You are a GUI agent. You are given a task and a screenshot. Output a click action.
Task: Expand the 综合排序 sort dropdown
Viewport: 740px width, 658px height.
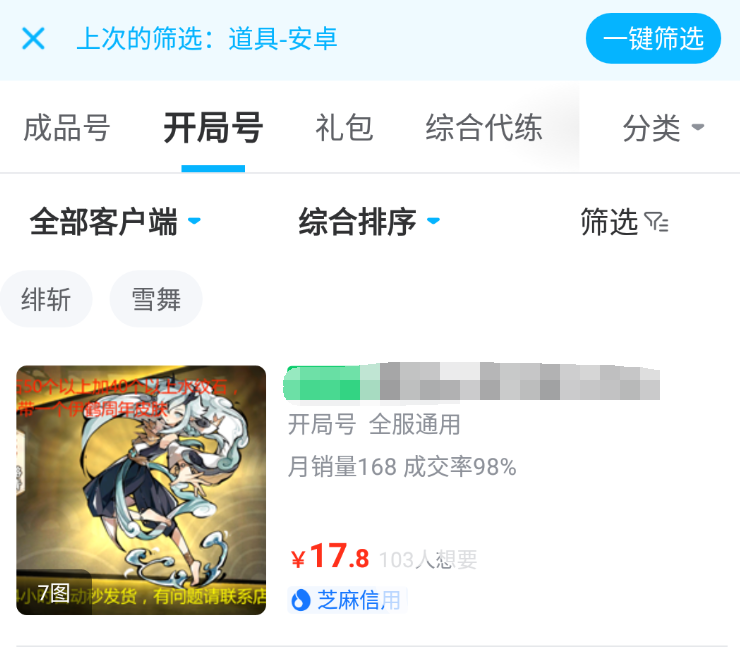(369, 221)
